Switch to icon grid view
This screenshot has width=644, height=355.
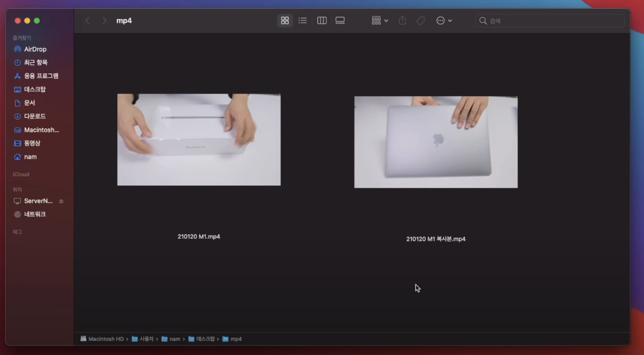(285, 20)
